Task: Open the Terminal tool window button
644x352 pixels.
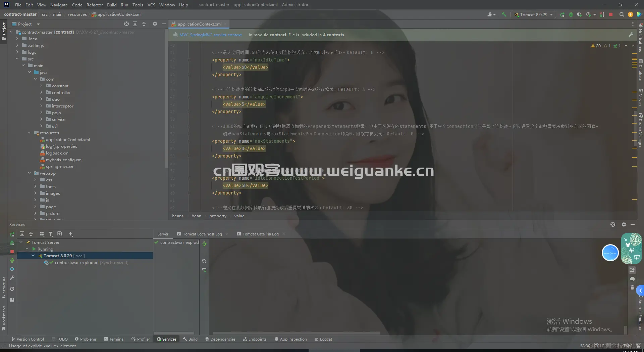Action: (114, 339)
